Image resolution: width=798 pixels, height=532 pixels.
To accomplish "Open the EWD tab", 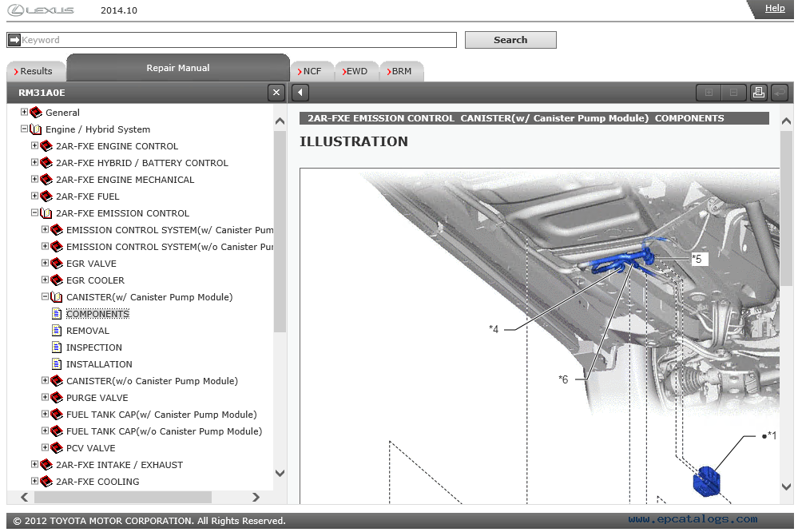I will click(x=357, y=71).
